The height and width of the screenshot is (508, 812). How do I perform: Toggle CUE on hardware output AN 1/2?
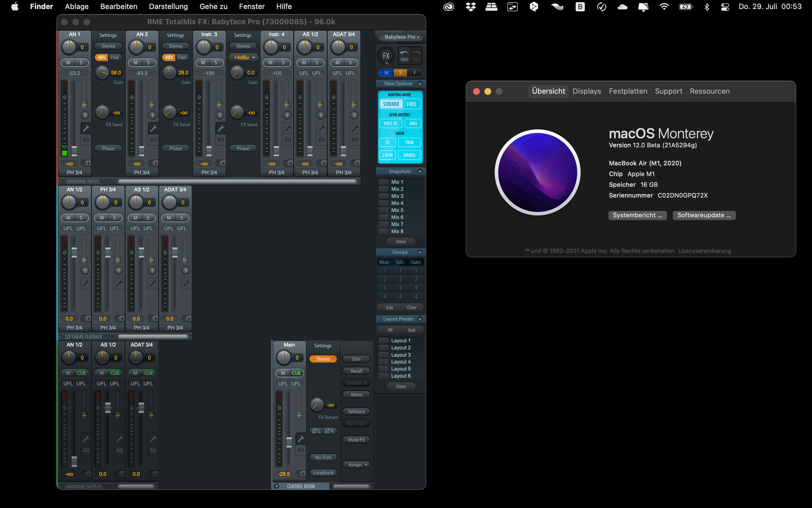[81, 373]
